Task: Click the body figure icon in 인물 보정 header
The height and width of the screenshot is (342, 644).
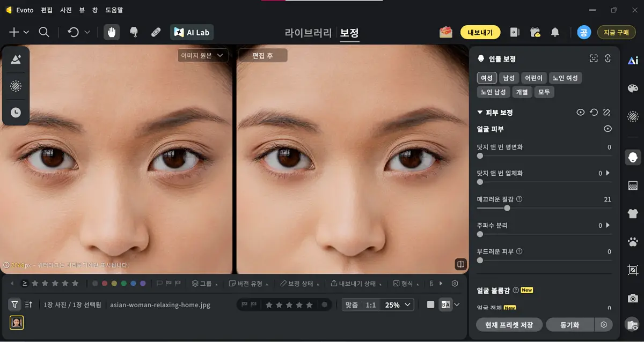Action: coord(608,59)
